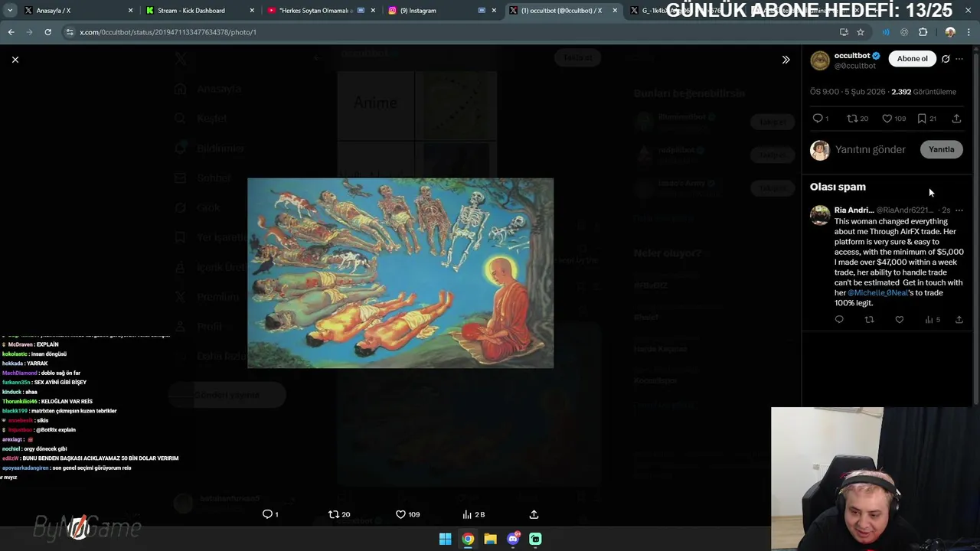View site information icon in address bar
This screenshot has width=980, height=551.
point(70,32)
